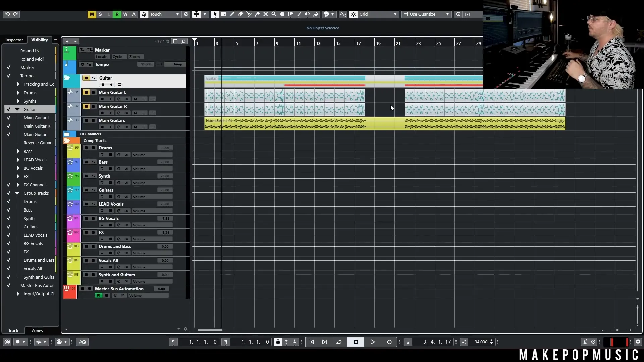Open track search magnifier in track list

click(183, 41)
